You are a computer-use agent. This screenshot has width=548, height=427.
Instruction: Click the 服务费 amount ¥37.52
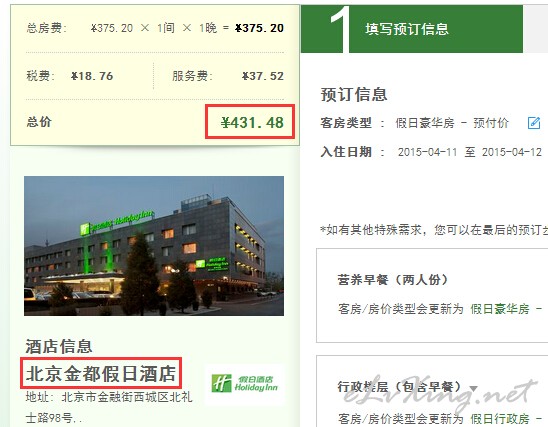tap(263, 76)
